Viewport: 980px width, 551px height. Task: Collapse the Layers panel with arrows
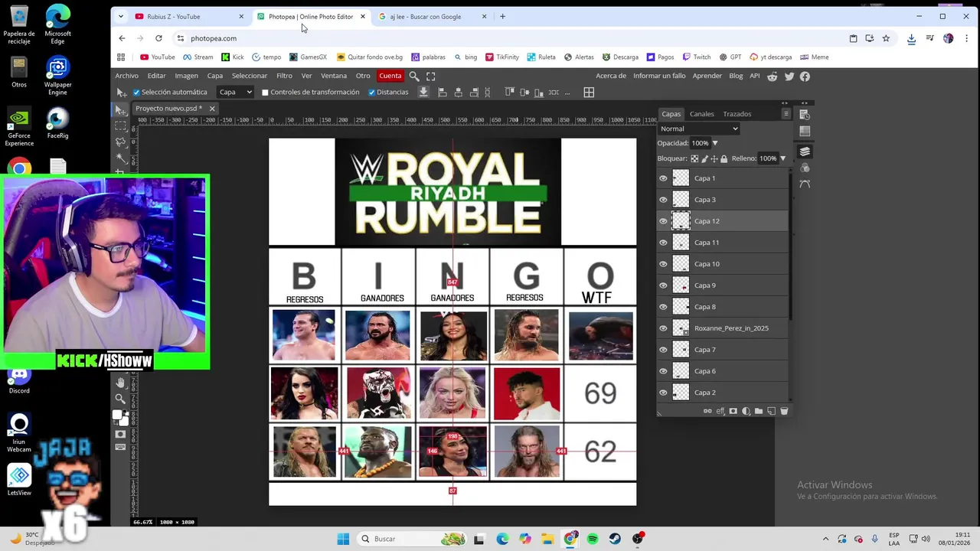785,103
